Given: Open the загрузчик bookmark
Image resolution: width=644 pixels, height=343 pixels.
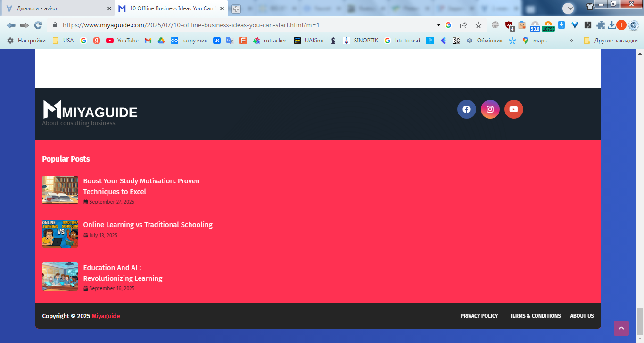Looking at the screenshot, I should click(189, 41).
